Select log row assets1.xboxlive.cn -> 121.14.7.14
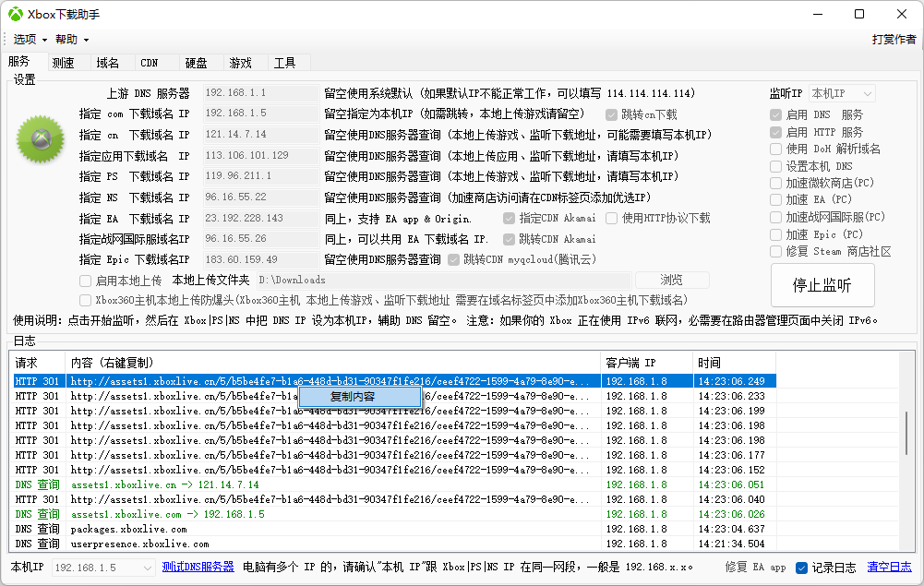Viewport: 924px width, 586px height. pos(394,484)
